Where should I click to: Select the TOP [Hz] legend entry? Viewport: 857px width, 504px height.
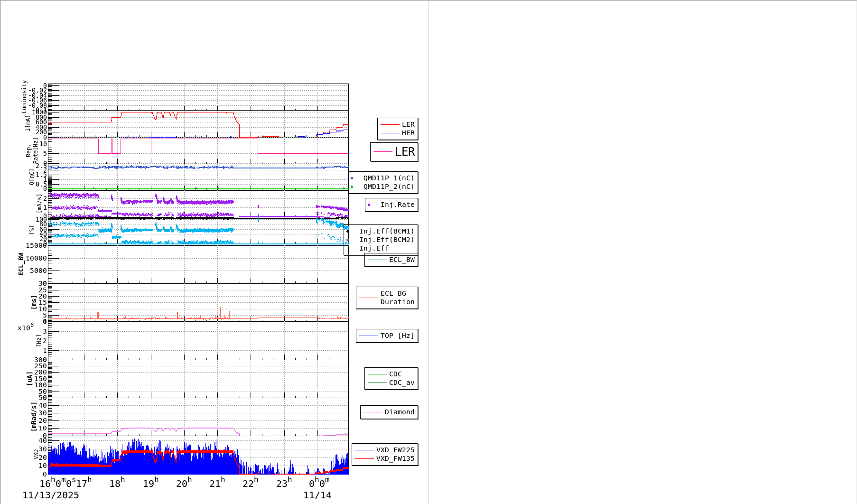(x=387, y=336)
